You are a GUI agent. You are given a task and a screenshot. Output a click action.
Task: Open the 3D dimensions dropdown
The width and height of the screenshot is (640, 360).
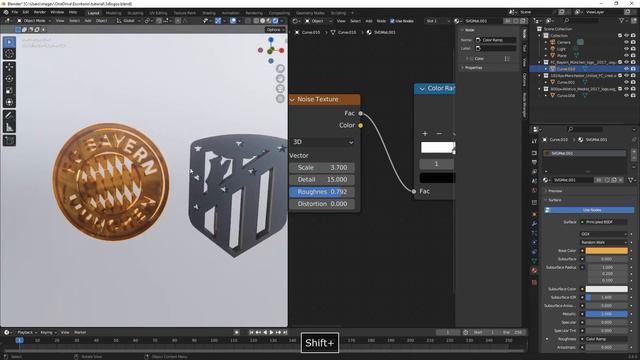(x=322, y=142)
